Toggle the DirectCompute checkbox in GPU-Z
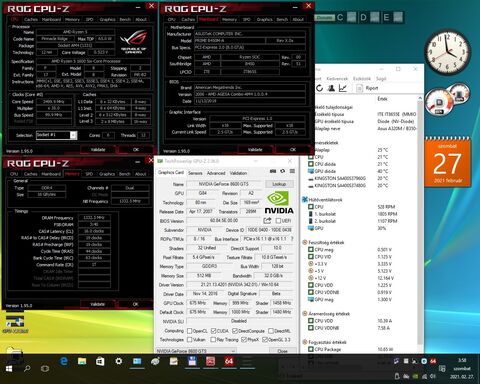Viewport: 480px width, 384px height. [235, 331]
